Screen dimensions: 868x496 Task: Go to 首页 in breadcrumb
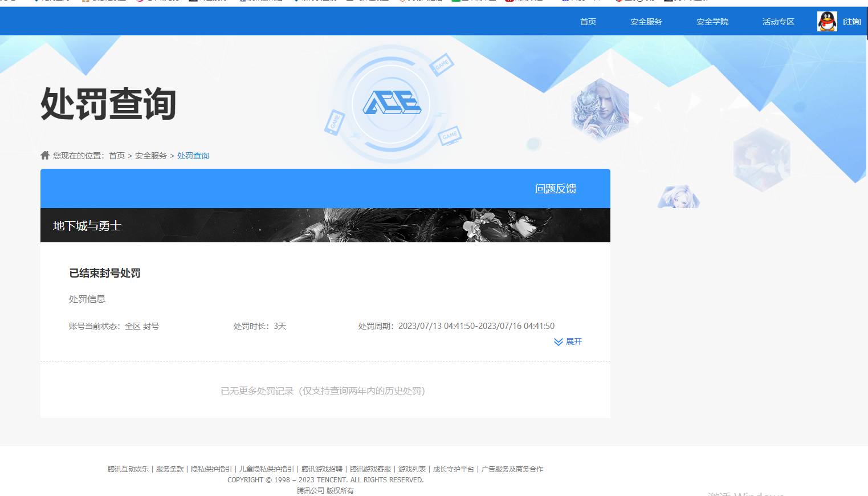[117, 156]
